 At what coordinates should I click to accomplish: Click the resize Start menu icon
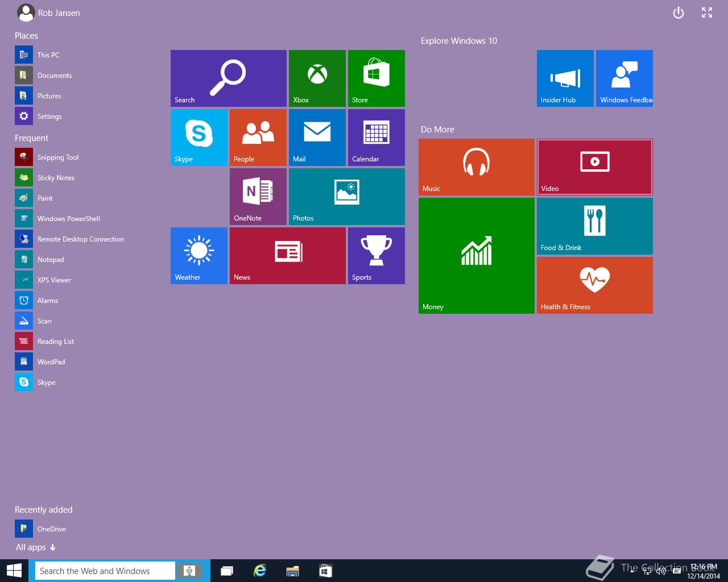[x=707, y=13]
